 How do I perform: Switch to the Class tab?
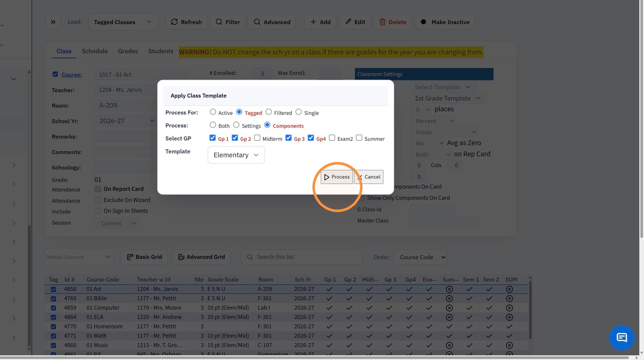[64, 51]
